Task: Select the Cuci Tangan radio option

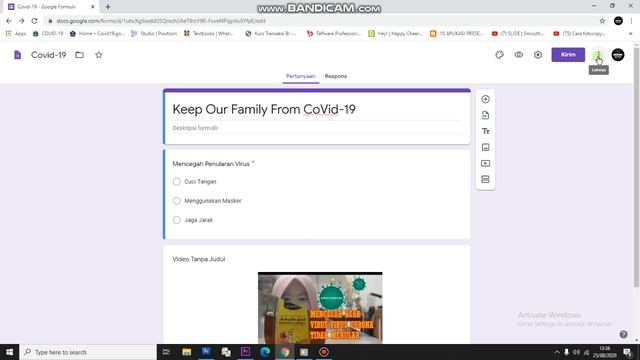Action: pos(177,182)
